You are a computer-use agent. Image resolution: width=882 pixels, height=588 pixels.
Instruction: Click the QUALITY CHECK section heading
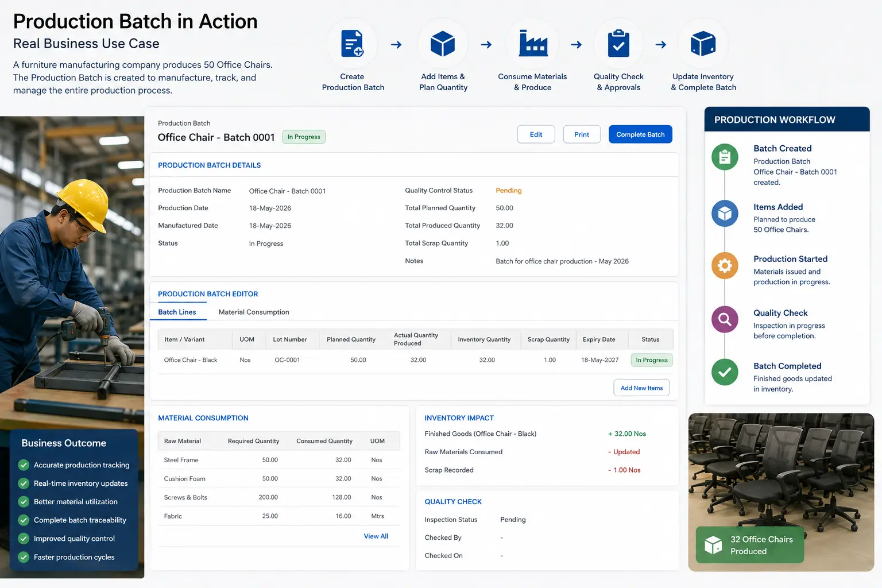(x=453, y=502)
